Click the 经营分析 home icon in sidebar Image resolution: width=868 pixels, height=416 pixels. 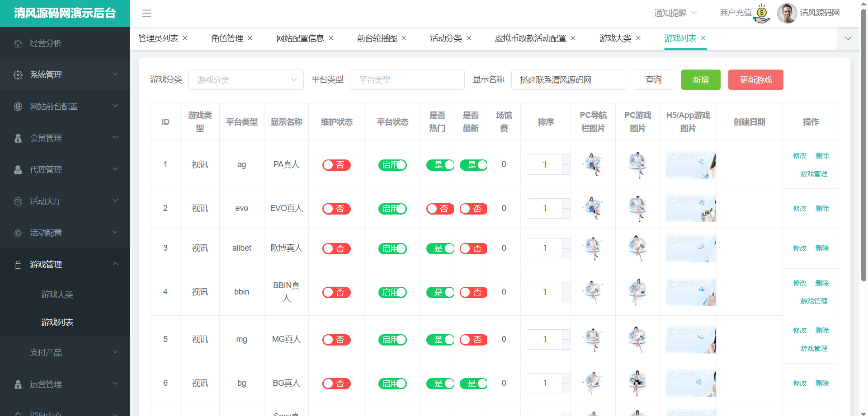(x=18, y=43)
